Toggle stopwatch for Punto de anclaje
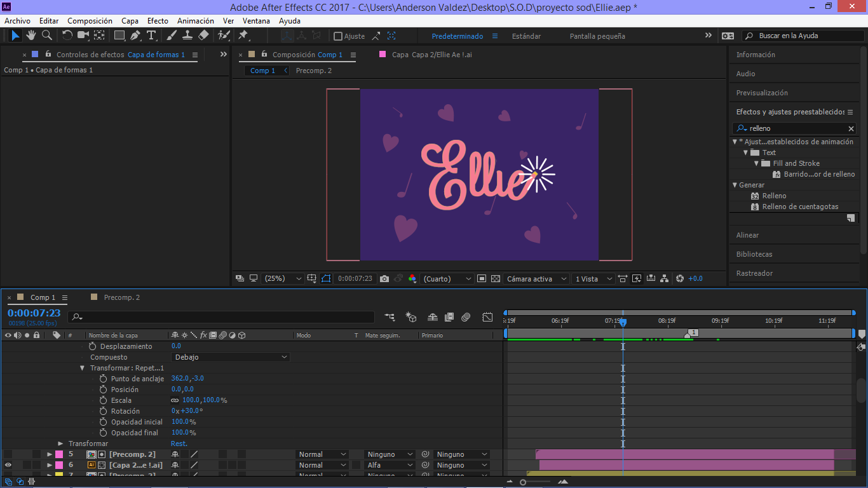The width and height of the screenshot is (868, 488). 103,379
